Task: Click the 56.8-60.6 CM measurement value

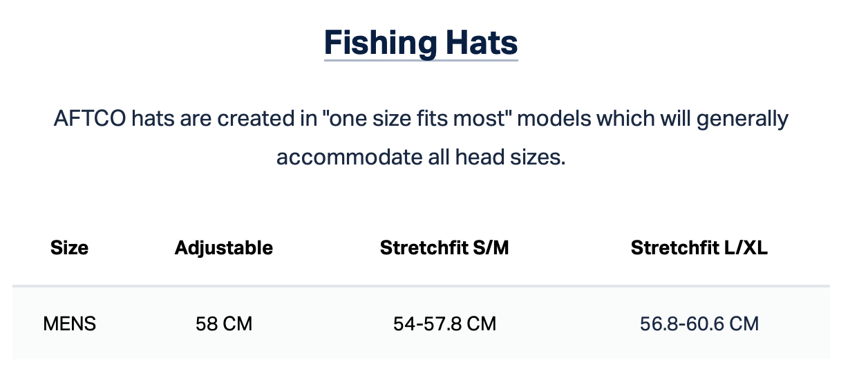Action: coord(699,323)
